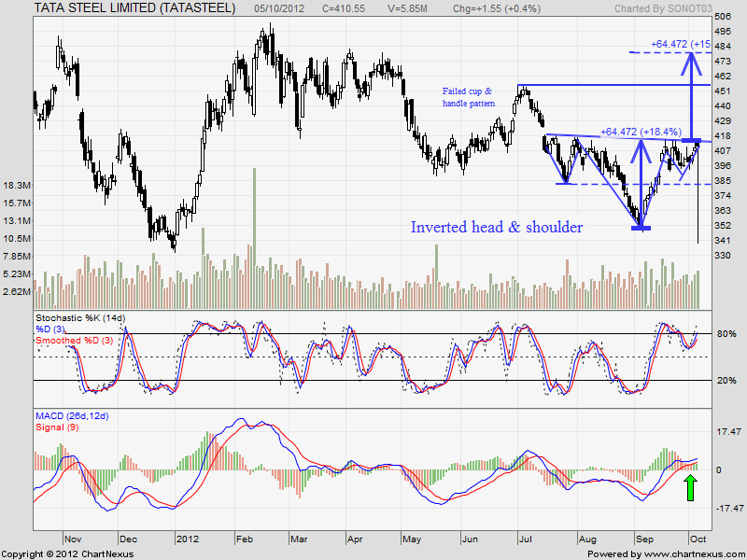Viewport: 747px width, 560px height.
Task: Click the Charted By SONOT03 label
Action: (x=663, y=8)
